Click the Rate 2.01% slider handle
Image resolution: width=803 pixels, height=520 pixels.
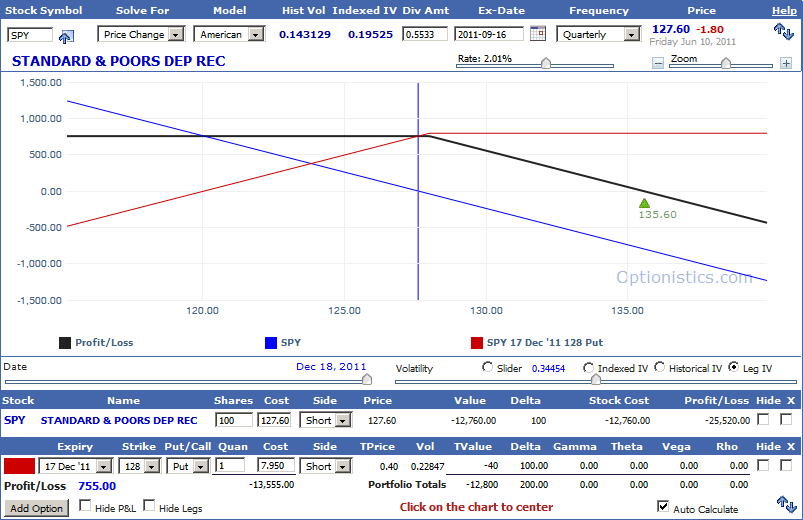coord(546,64)
